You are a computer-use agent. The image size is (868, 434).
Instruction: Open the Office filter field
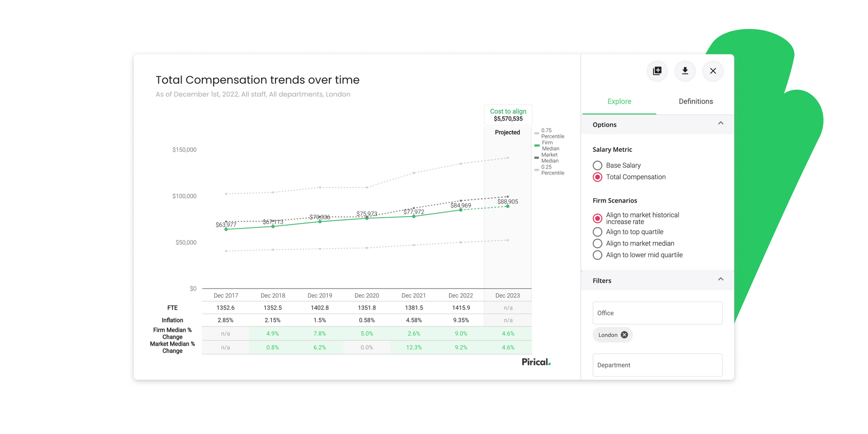tap(657, 313)
